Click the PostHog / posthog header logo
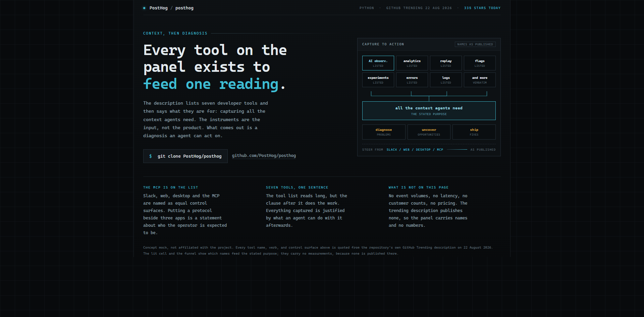Image resolution: width=644 pixels, height=317 pixels. 168,8
